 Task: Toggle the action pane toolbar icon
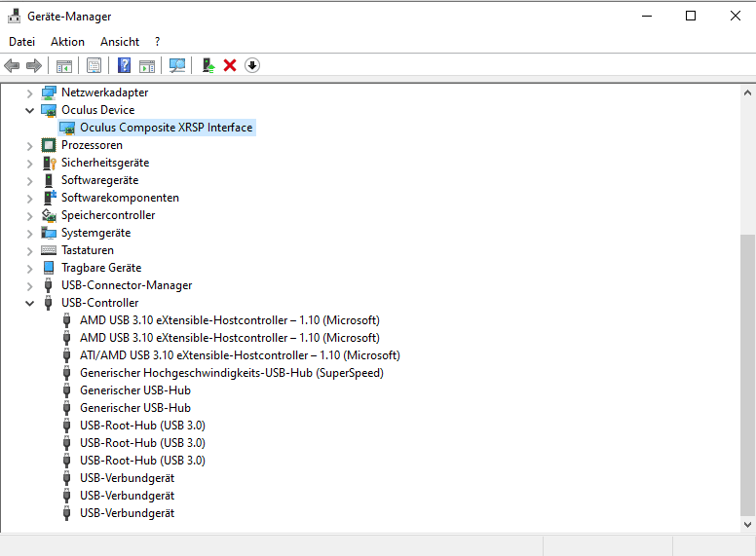[147, 65]
